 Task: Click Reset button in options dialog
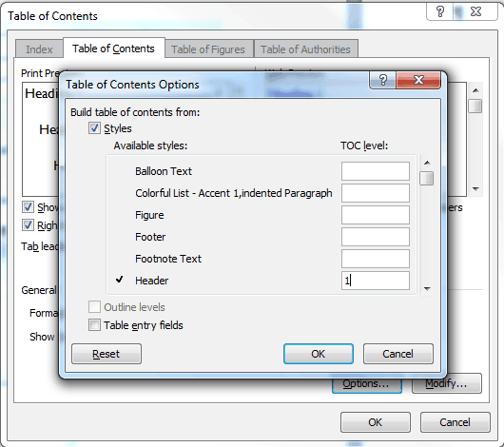[107, 354]
